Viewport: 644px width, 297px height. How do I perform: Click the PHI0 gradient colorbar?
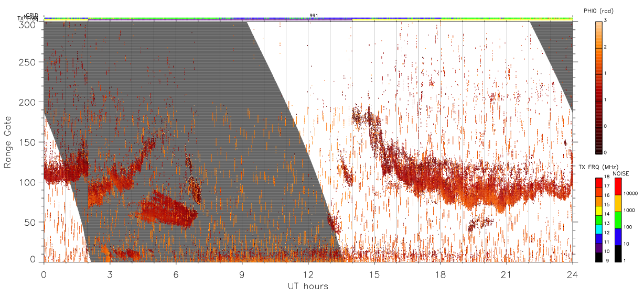tap(599, 87)
